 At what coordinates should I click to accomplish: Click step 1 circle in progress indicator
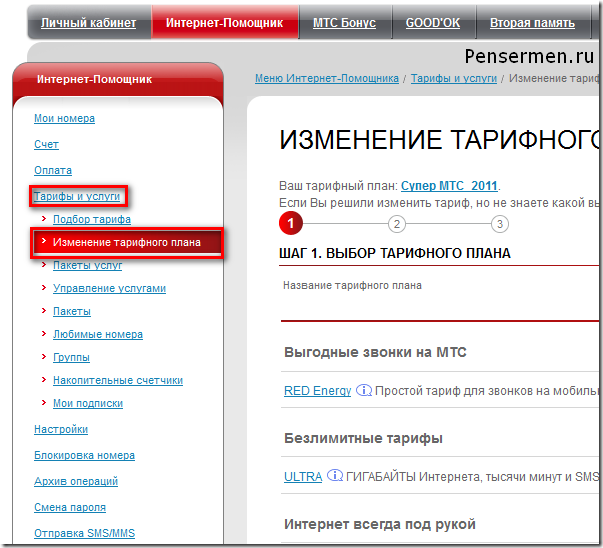pos(291,223)
